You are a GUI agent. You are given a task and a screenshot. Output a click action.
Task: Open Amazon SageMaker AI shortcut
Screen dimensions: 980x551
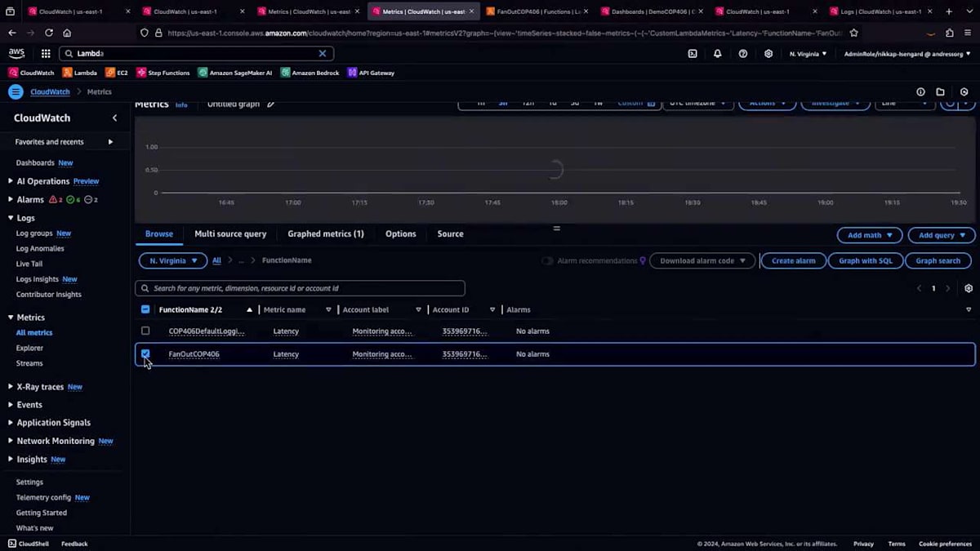(235, 73)
